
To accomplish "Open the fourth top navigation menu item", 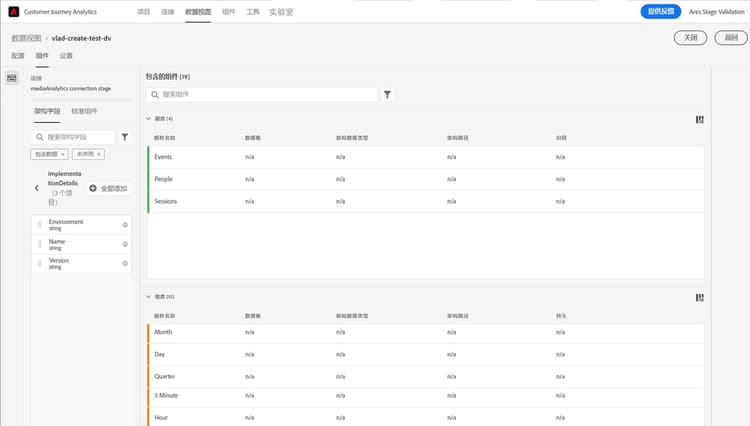I will tap(229, 12).
